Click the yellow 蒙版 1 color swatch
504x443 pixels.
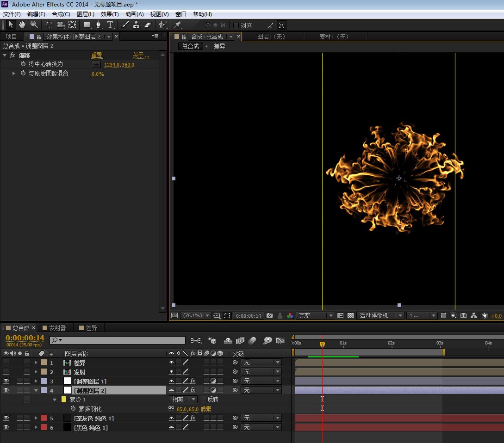64,400
